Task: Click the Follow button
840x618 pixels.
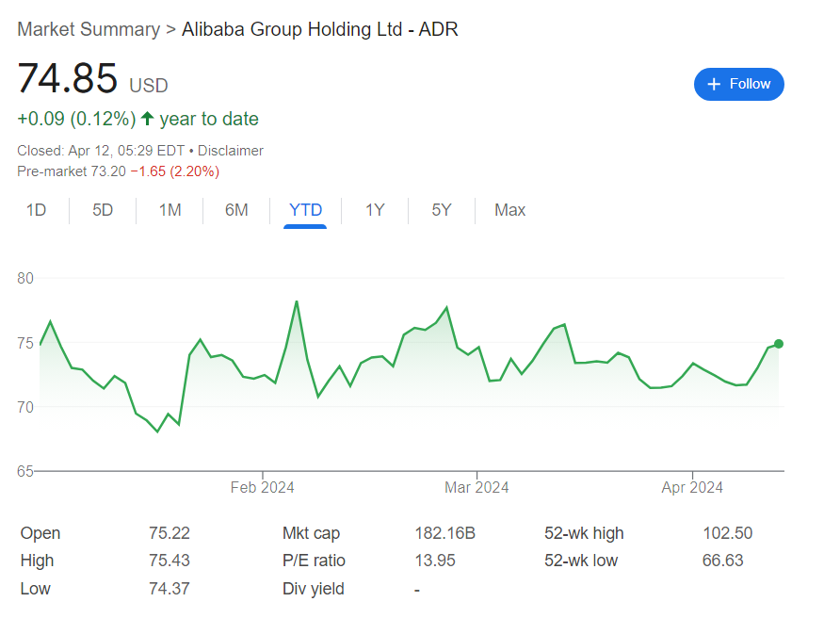Action: [x=738, y=84]
